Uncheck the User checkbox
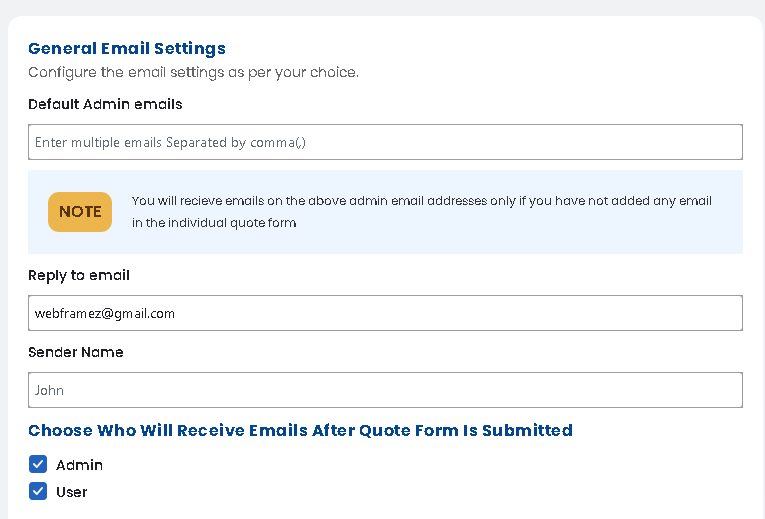The image size is (765, 519). click(x=38, y=491)
